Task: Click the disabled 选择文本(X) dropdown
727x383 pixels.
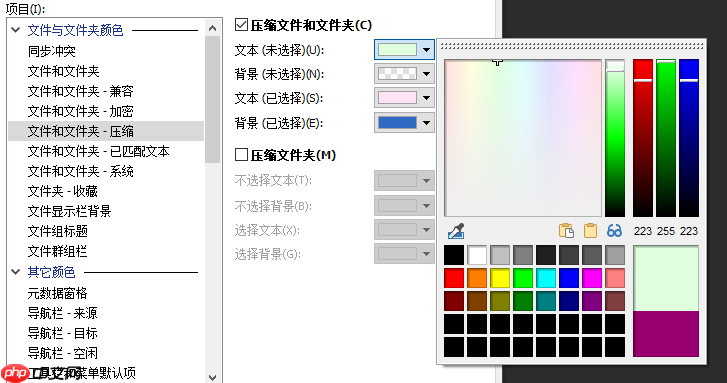Action: tap(404, 230)
